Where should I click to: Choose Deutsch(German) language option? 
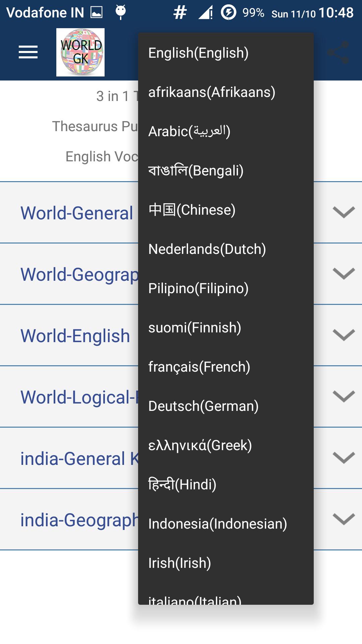(x=226, y=406)
